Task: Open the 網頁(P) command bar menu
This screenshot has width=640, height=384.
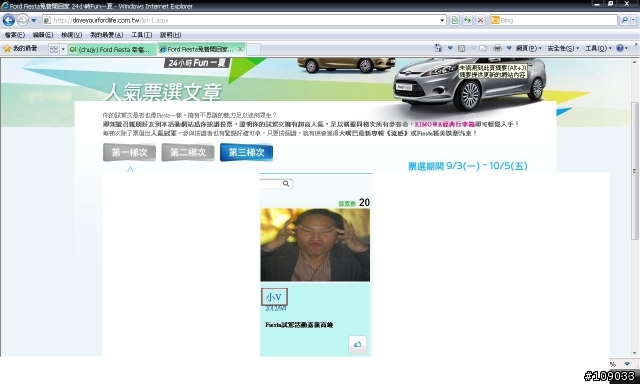Action: pyautogui.click(x=529, y=48)
